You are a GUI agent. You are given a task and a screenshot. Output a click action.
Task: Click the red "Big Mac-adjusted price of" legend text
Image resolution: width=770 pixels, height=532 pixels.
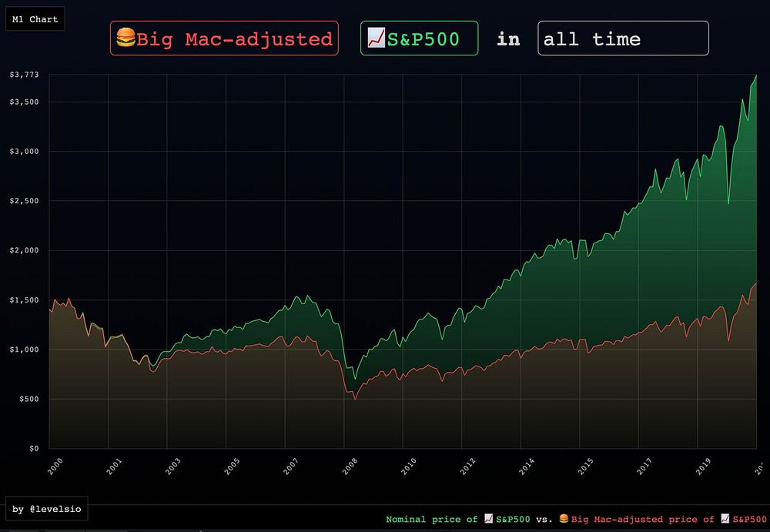click(643, 519)
